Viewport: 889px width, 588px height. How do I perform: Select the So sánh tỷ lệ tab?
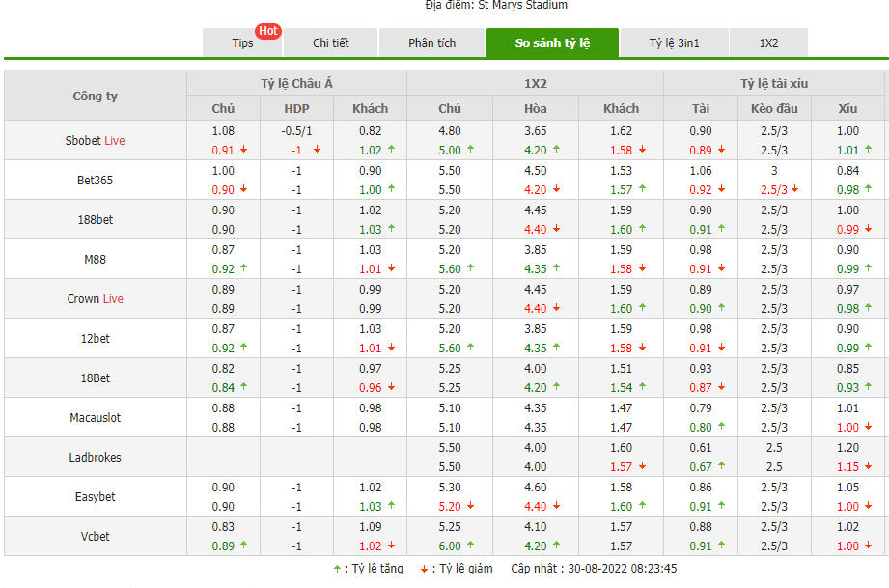(552, 43)
